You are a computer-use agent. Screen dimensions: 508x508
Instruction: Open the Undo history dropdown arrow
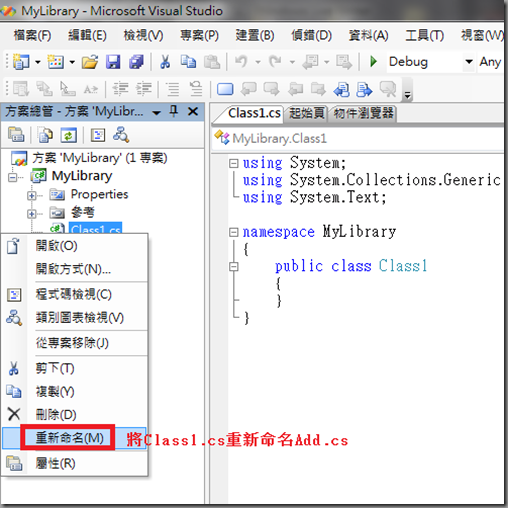258,62
